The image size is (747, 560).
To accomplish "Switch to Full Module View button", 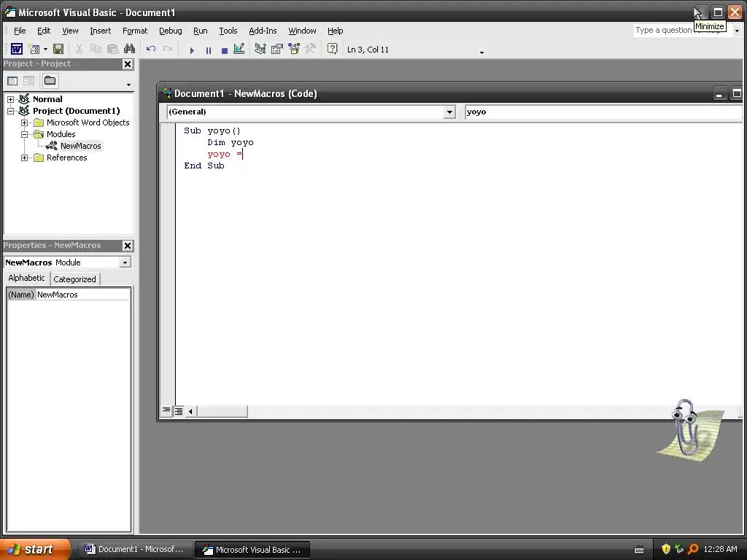I will 178,411.
